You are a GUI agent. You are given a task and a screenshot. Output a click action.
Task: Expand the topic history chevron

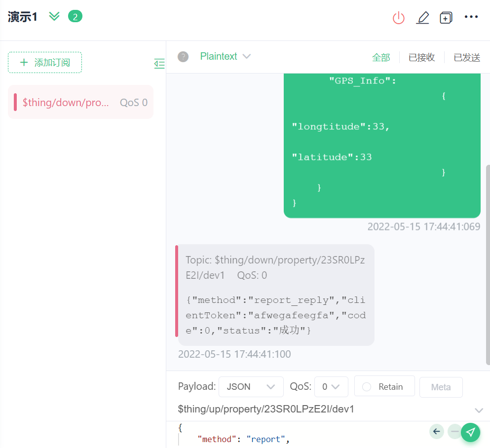point(478,410)
